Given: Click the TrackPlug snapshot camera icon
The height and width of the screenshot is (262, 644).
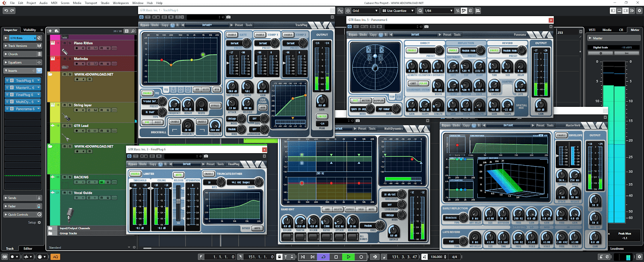Looking at the screenshot, I should coord(229,17).
